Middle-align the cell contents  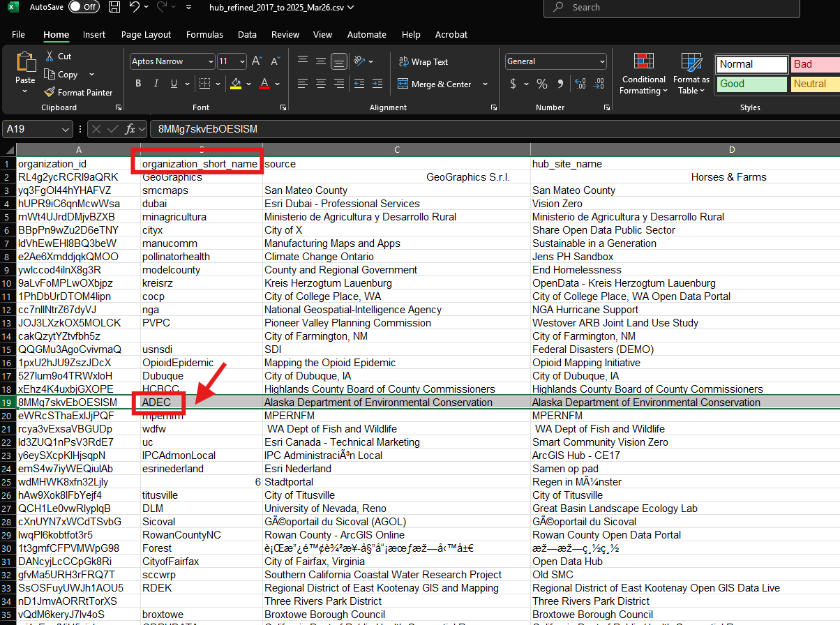point(321,61)
